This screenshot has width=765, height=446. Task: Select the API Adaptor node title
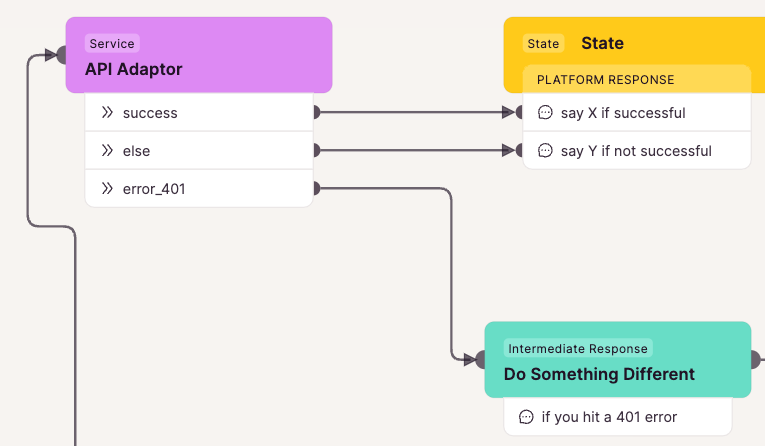tap(134, 69)
